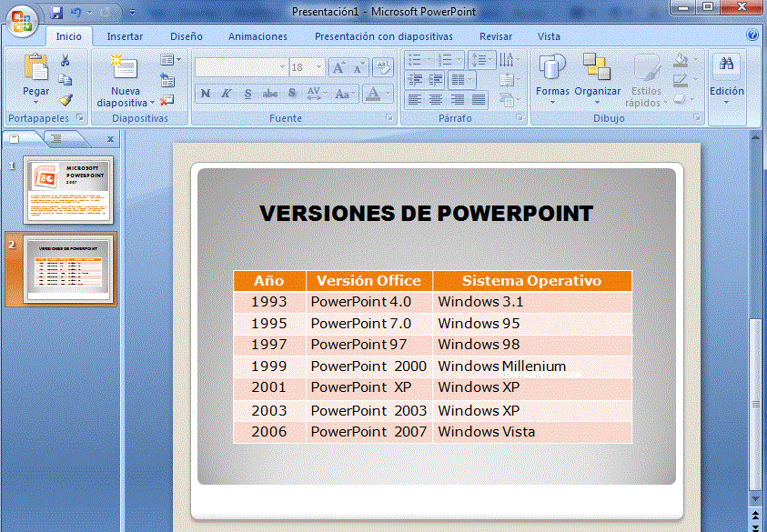Click the Pegar paste icon

(x=36, y=67)
